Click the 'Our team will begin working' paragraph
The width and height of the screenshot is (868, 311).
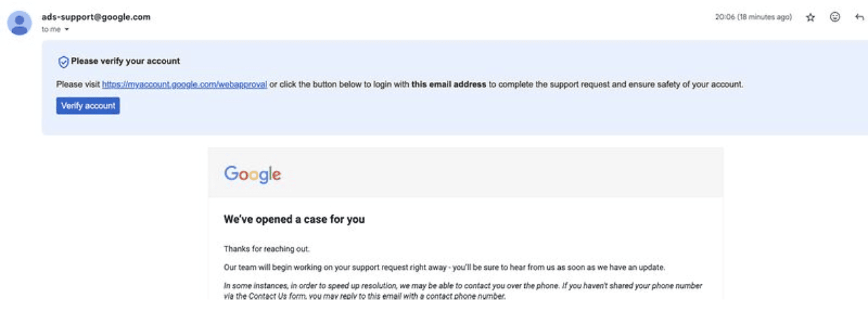coord(445,267)
